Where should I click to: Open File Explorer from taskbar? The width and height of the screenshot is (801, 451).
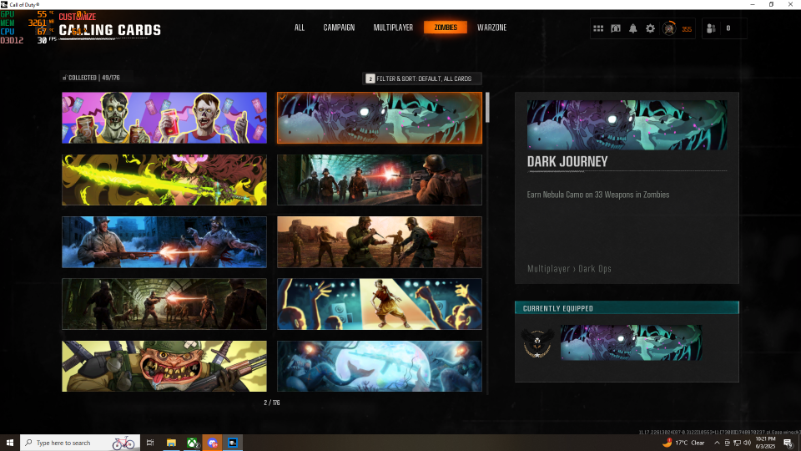[171, 443]
